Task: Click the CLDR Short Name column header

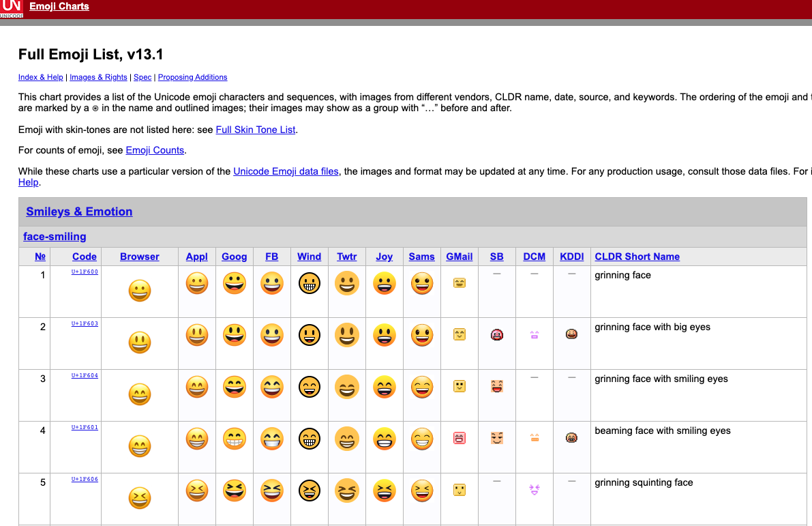Action: (x=637, y=257)
